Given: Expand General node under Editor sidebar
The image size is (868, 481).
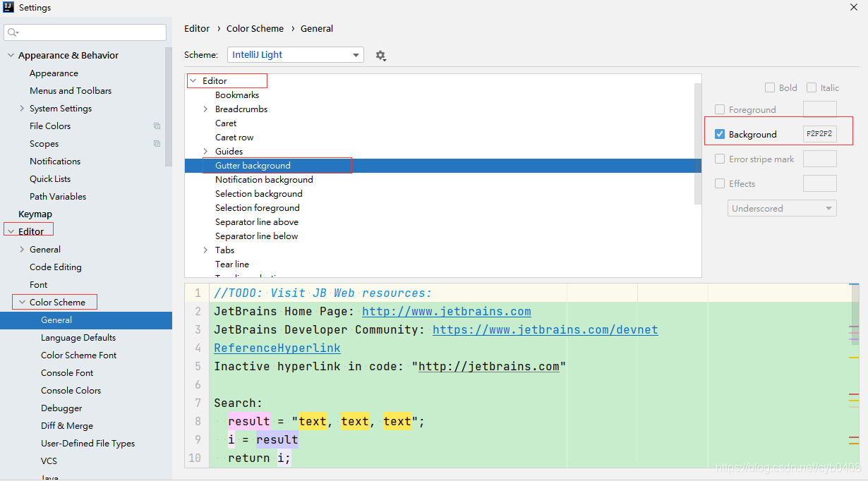Looking at the screenshot, I should 22,250.
